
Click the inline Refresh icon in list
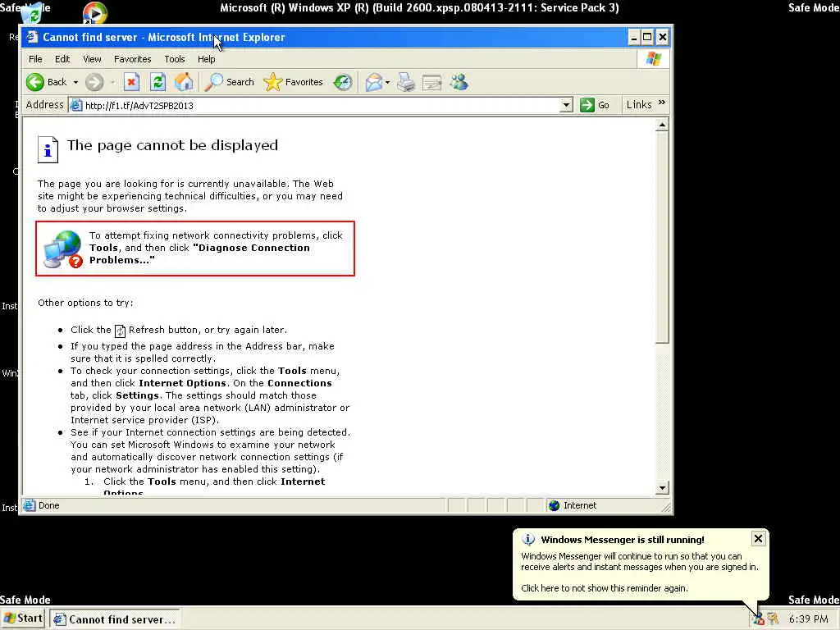(120, 331)
